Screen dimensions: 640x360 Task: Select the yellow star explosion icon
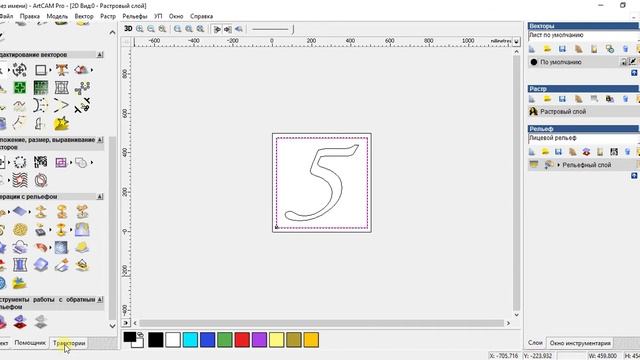tap(61, 123)
